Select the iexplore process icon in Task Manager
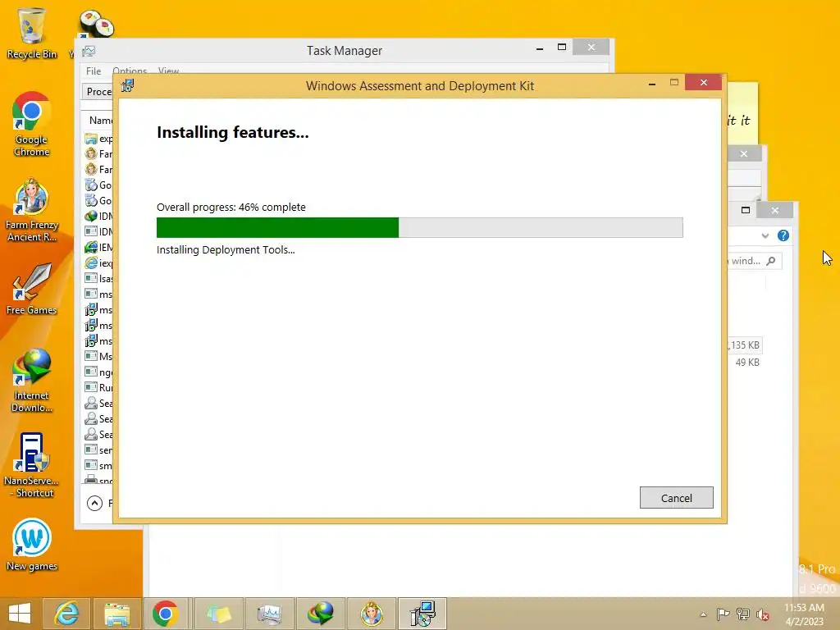Viewport: 840px width, 630px height. [x=90, y=263]
